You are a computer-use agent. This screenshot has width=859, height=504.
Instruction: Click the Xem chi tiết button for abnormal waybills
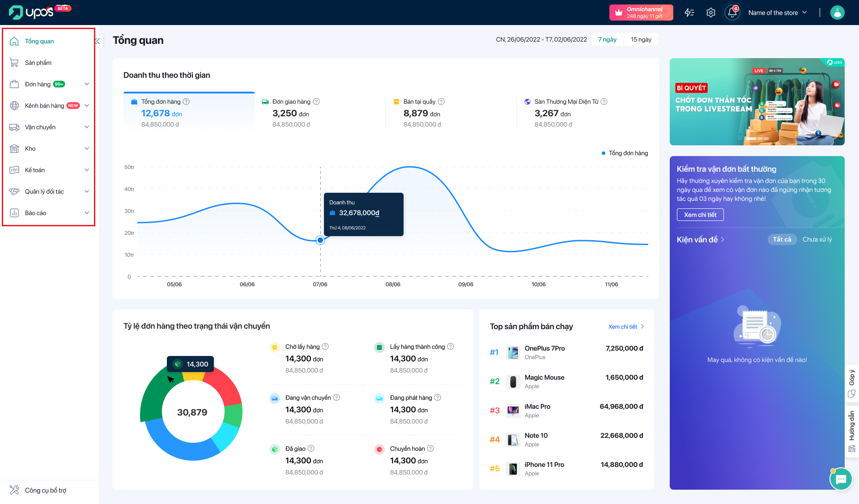[x=700, y=215]
